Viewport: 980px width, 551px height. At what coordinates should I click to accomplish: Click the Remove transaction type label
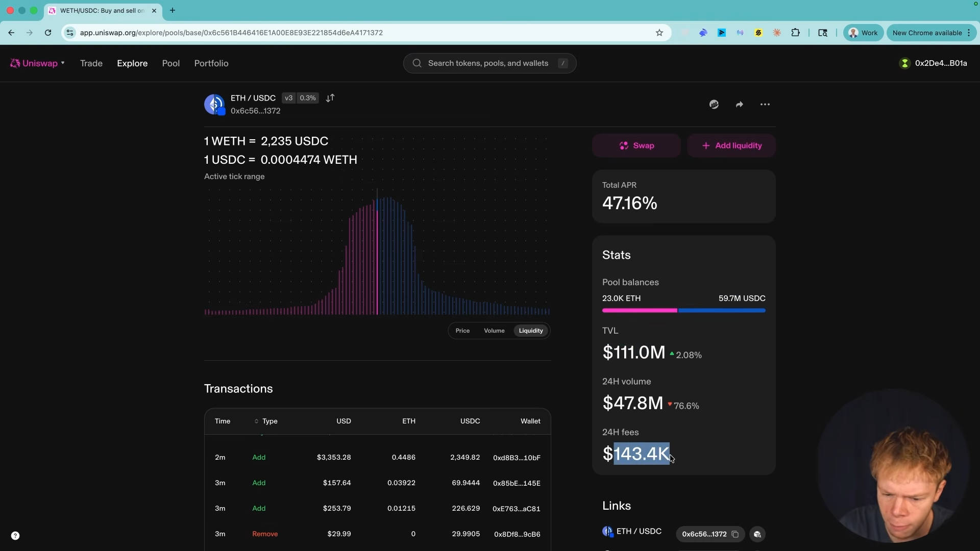click(265, 534)
